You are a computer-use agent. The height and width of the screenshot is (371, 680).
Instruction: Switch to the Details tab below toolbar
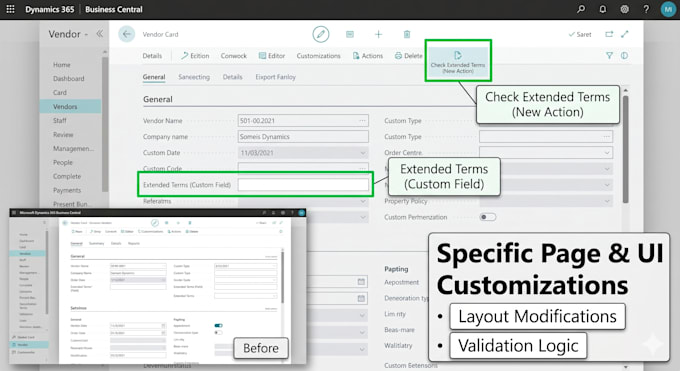(x=232, y=77)
